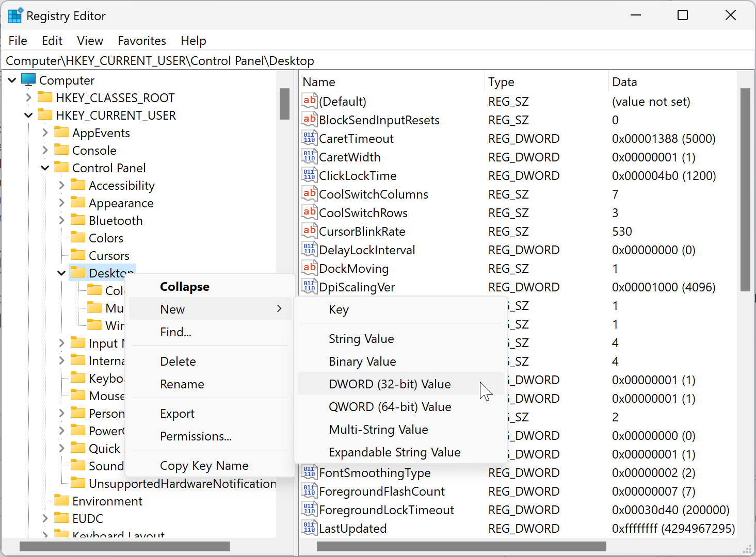
Task: Choose Collapse in the context menu
Action: tap(210, 287)
